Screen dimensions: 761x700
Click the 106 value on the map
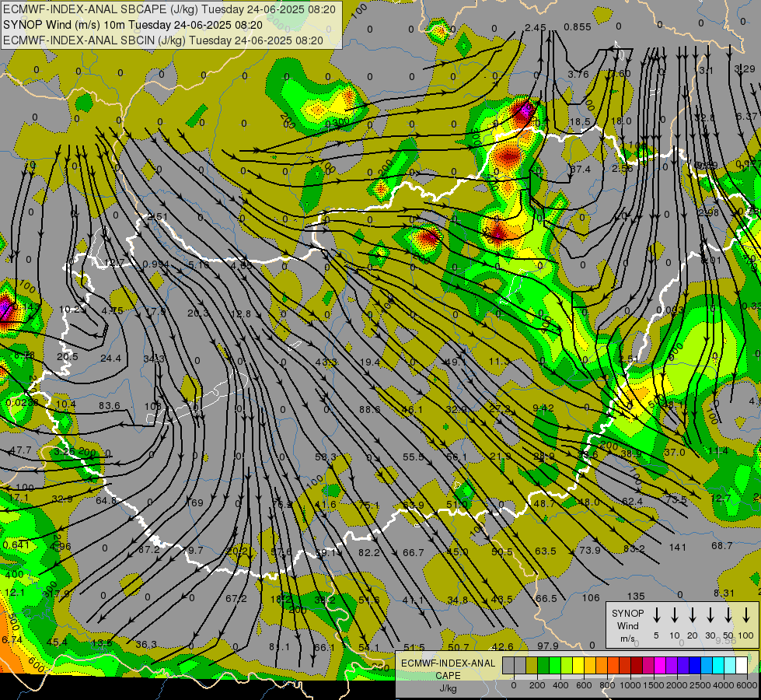point(591,597)
